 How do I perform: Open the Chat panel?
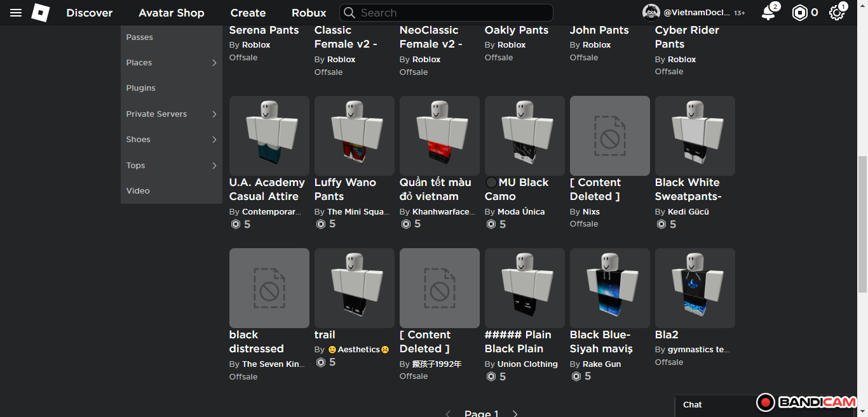pyautogui.click(x=693, y=404)
